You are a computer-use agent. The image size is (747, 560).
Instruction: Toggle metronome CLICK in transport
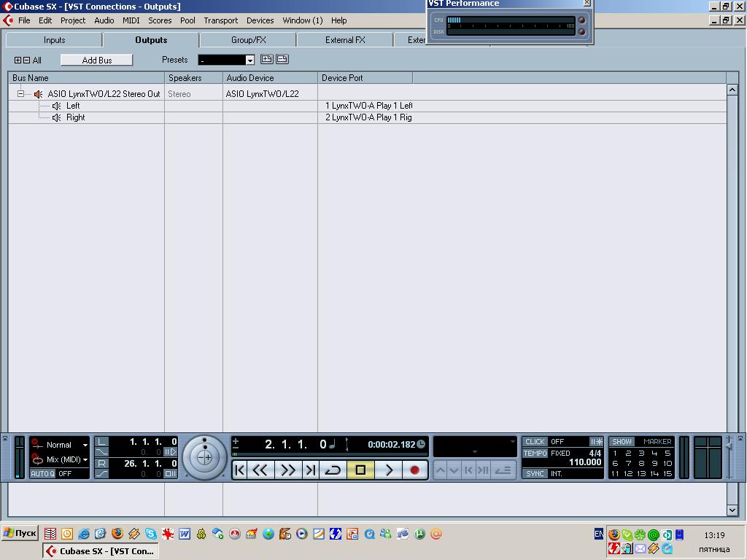click(535, 441)
